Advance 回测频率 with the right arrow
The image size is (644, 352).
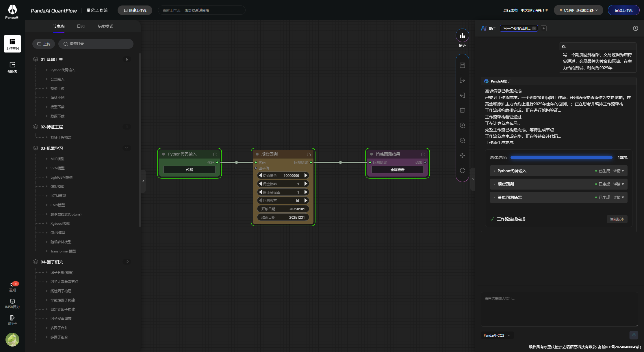click(306, 201)
